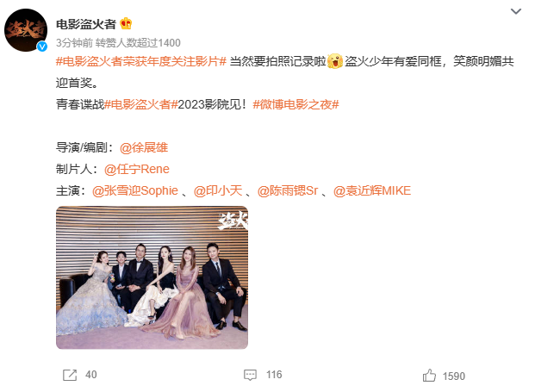Click the crown membership badge icon
The width and height of the screenshot is (535, 392).
(126, 24)
